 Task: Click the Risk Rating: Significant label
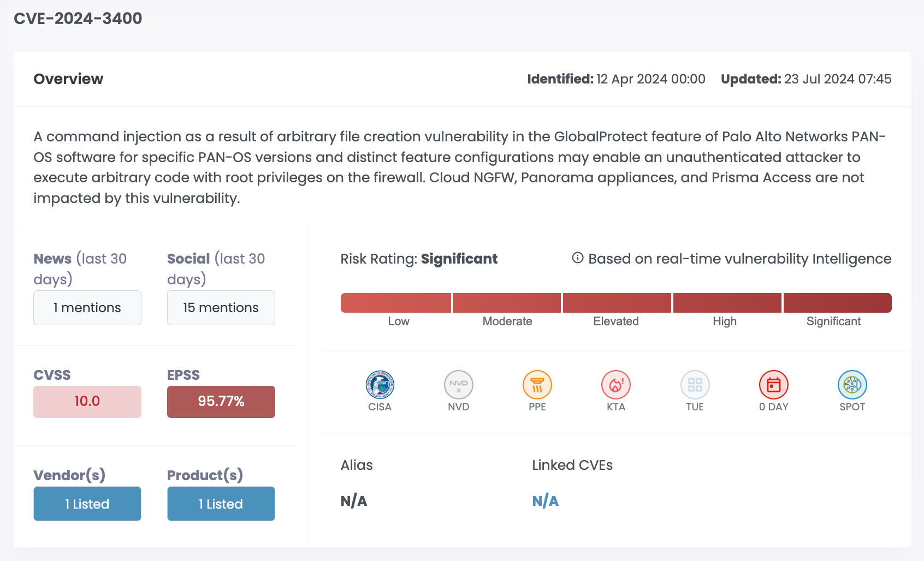[419, 259]
